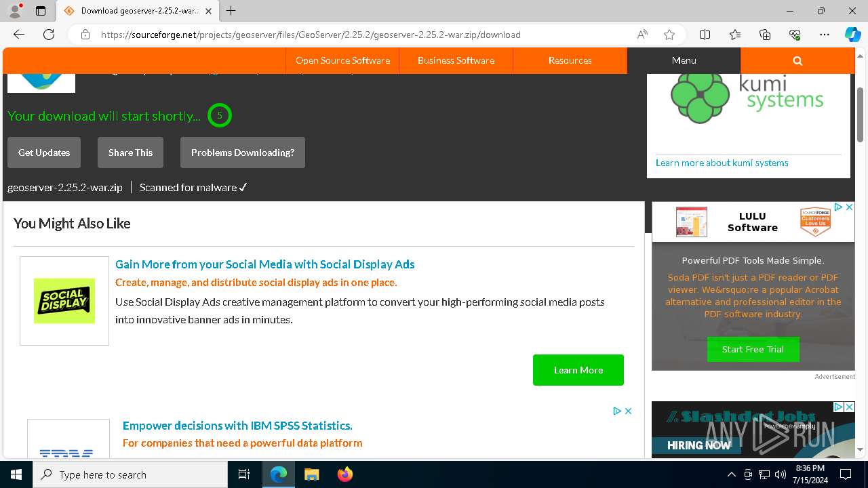Launch Firefox from taskbar
Image resolution: width=868 pixels, height=488 pixels.
[x=345, y=474]
